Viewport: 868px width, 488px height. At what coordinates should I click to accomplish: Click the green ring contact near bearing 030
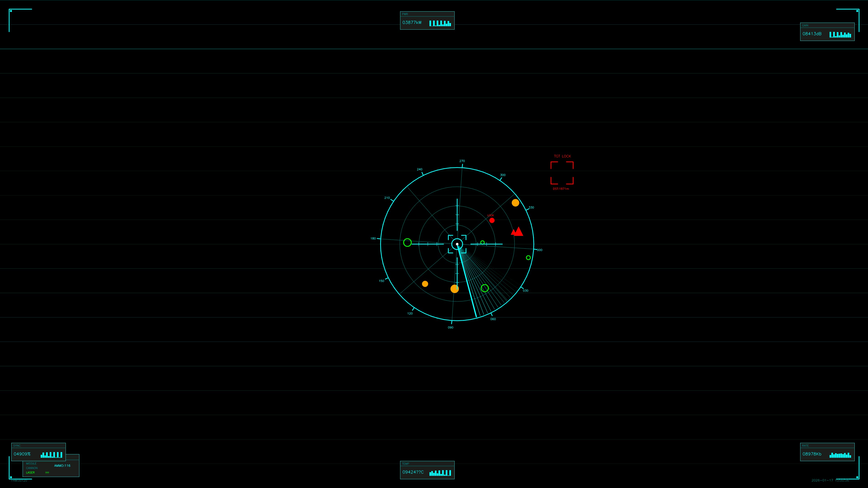[x=485, y=288]
